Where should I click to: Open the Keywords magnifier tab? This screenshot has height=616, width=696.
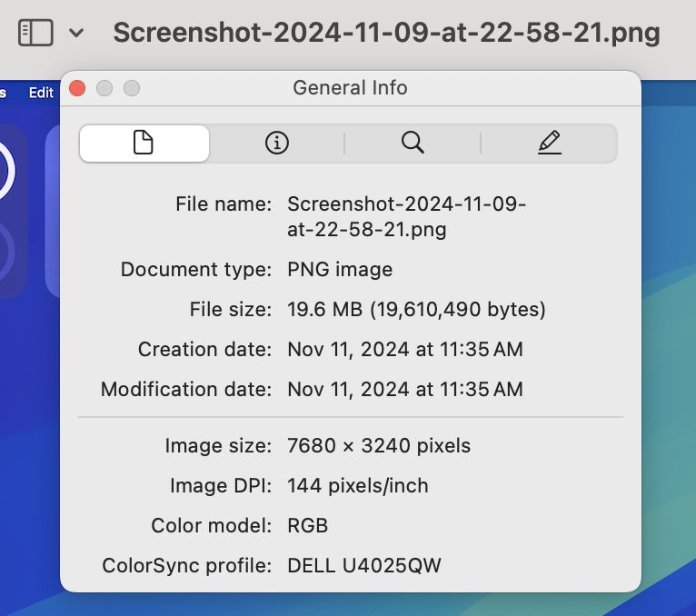[x=413, y=143]
